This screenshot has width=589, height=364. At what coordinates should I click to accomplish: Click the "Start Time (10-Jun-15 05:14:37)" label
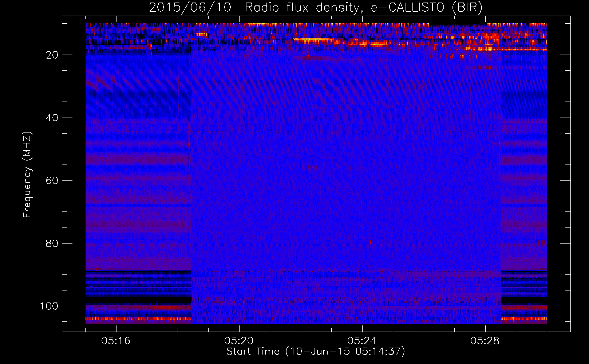coord(316,352)
